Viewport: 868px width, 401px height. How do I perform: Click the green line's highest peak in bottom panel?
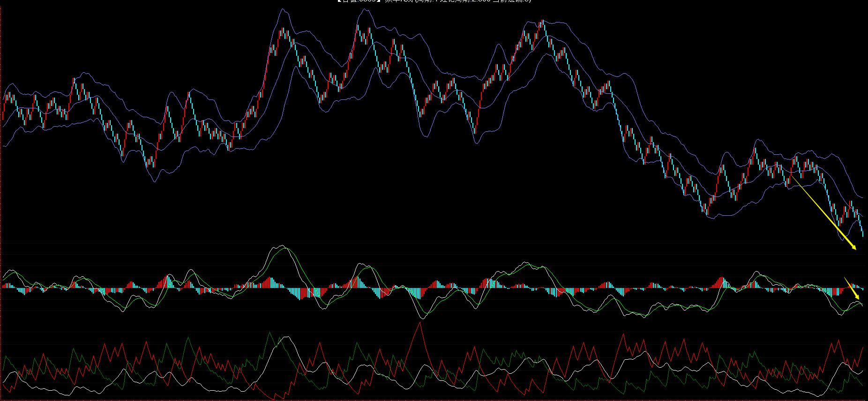pyautogui.click(x=269, y=333)
